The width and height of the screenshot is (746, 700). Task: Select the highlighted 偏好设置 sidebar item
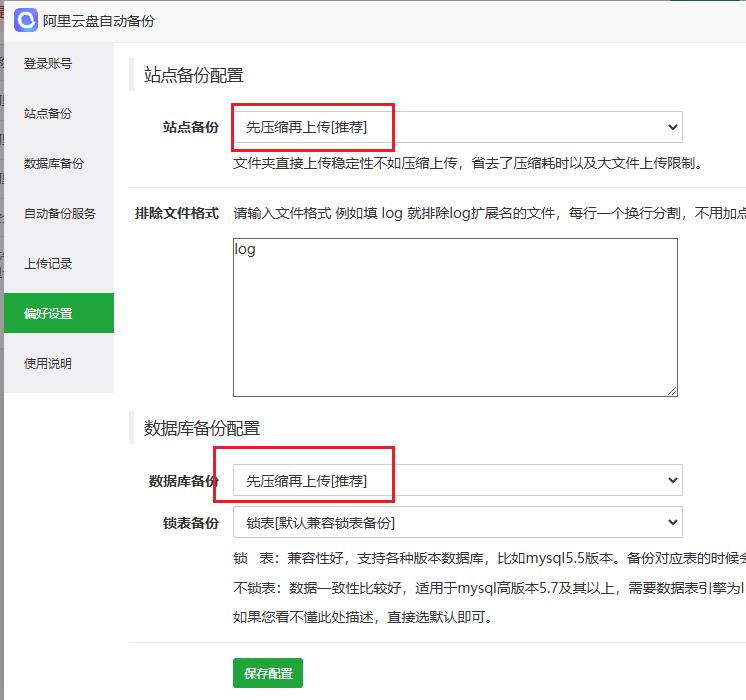pyautogui.click(x=48, y=314)
